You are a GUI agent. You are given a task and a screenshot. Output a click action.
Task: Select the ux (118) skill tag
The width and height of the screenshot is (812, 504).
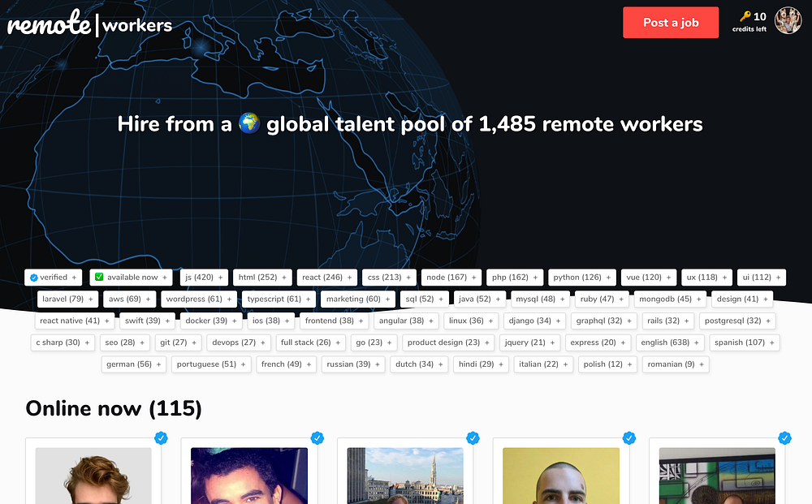[707, 278]
